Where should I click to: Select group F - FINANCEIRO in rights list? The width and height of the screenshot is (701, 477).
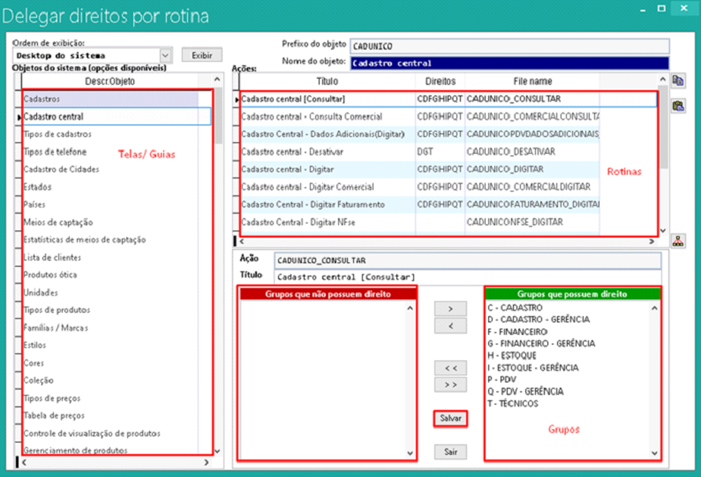[518, 330]
